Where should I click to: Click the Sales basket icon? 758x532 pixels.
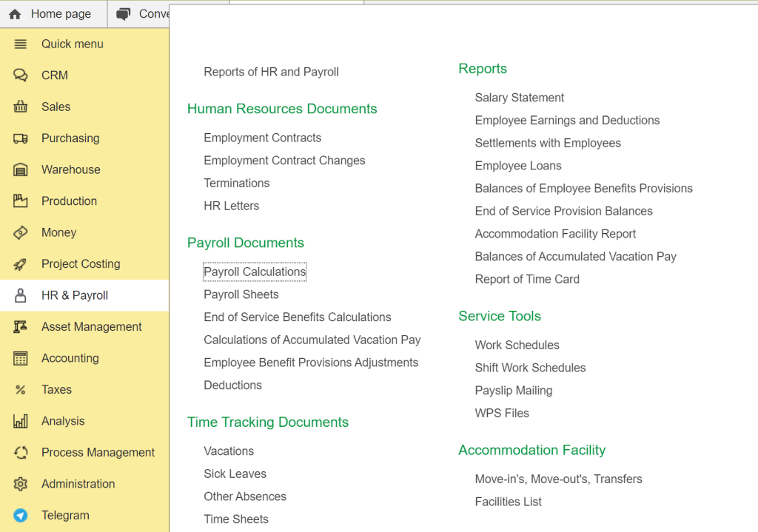point(20,107)
